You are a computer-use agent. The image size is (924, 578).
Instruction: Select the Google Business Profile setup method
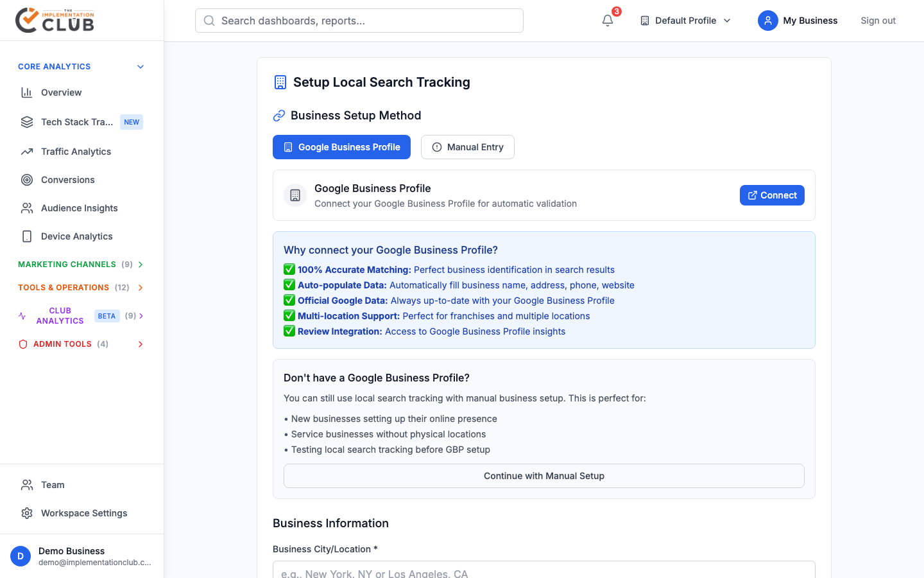[341, 147]
